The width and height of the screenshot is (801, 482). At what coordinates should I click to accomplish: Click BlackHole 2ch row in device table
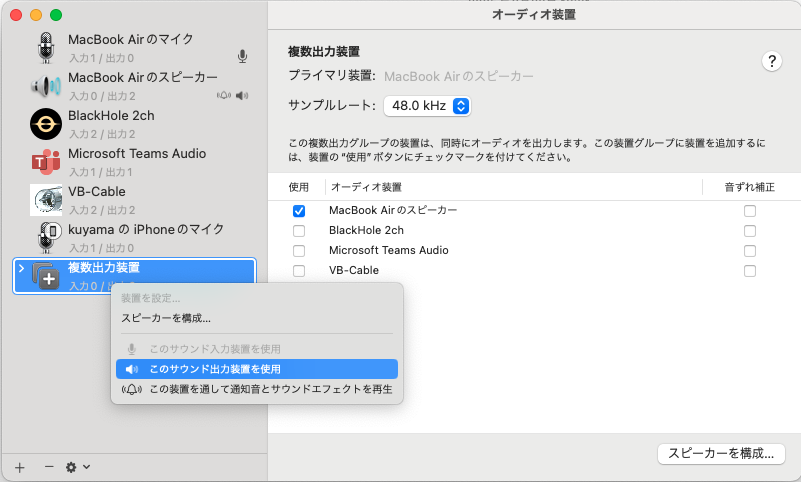tap(534, 231)
